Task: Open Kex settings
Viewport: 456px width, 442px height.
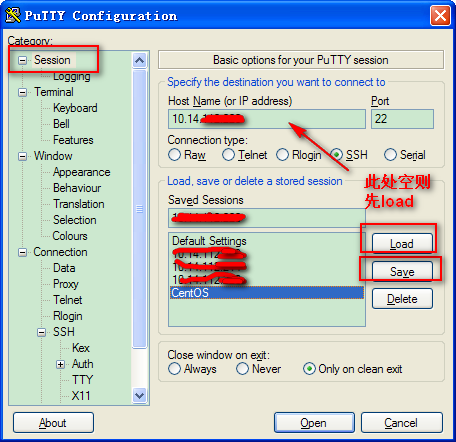Action: coord(81,348)
